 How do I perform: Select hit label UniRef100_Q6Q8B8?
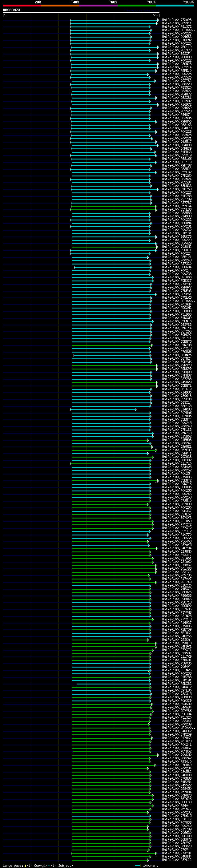[x=176, y=57]
